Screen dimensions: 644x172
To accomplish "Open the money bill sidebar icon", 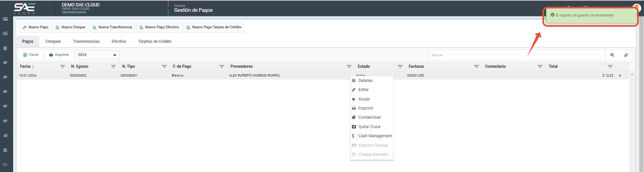I will tap(5, 34).
